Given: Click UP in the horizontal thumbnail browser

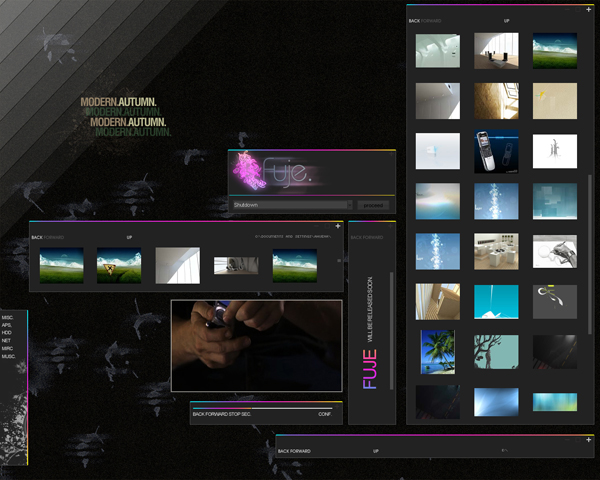Looking at the screenshot, I should click(x=129, y=237).
